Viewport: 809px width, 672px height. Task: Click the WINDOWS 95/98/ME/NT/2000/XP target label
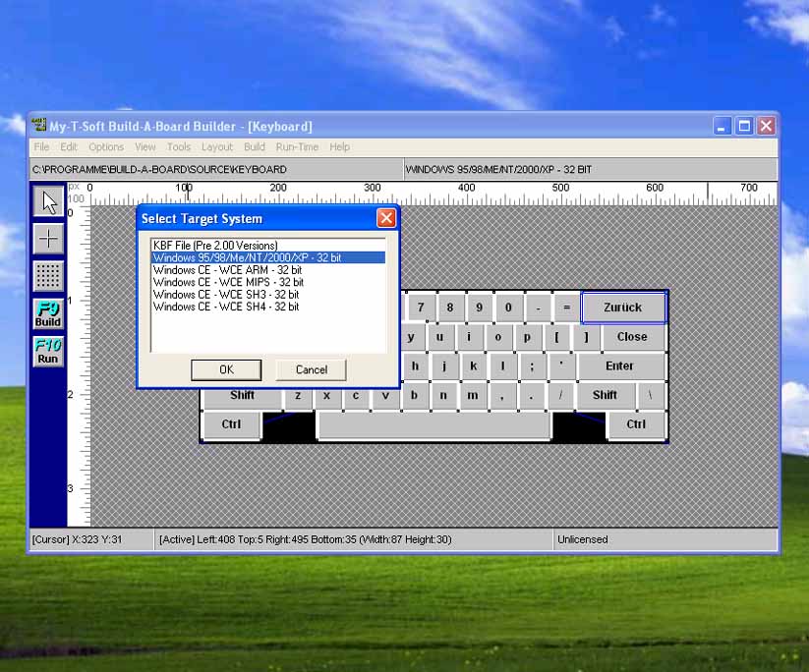click(590, 169)
